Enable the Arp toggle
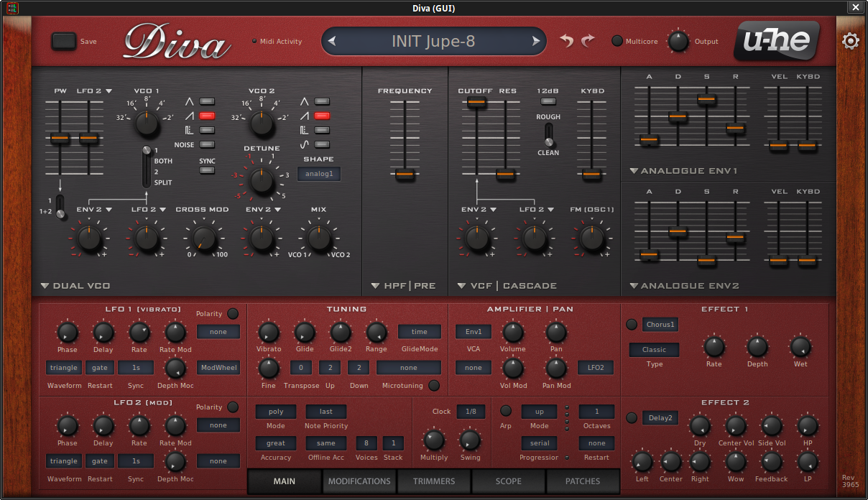 click(x=506, y=411)
